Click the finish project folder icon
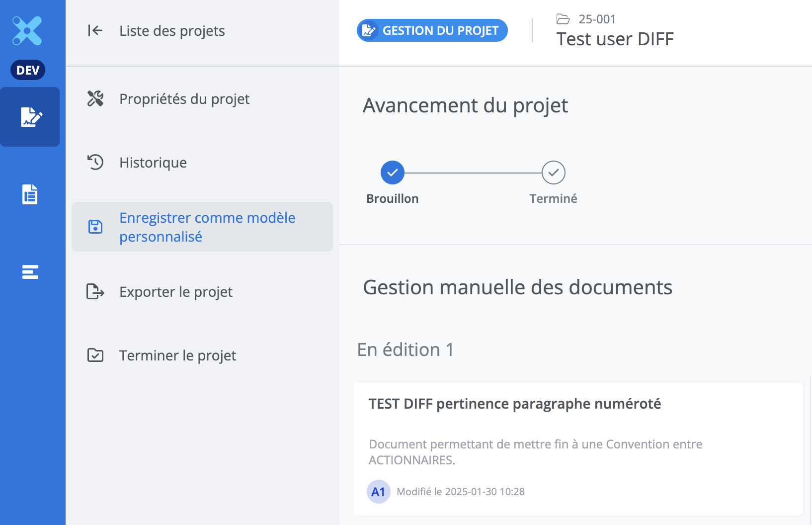 [x=95, y=355]
